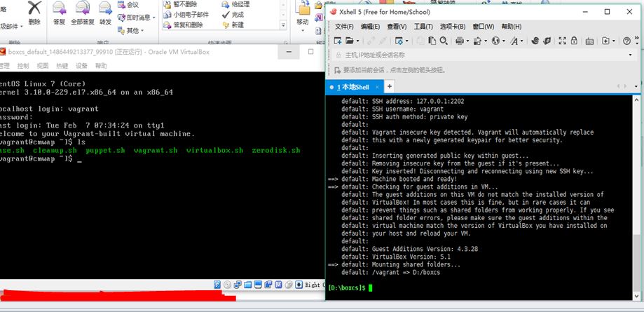Open dropdown arrow beside Xshell globe icon
Viewport: 644px width, 312px height.
[x=504, y=41]
